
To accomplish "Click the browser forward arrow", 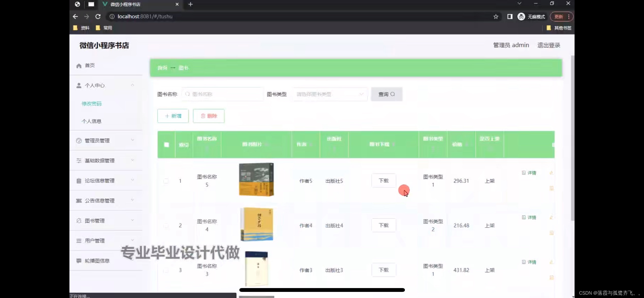I will coord(87,17).
